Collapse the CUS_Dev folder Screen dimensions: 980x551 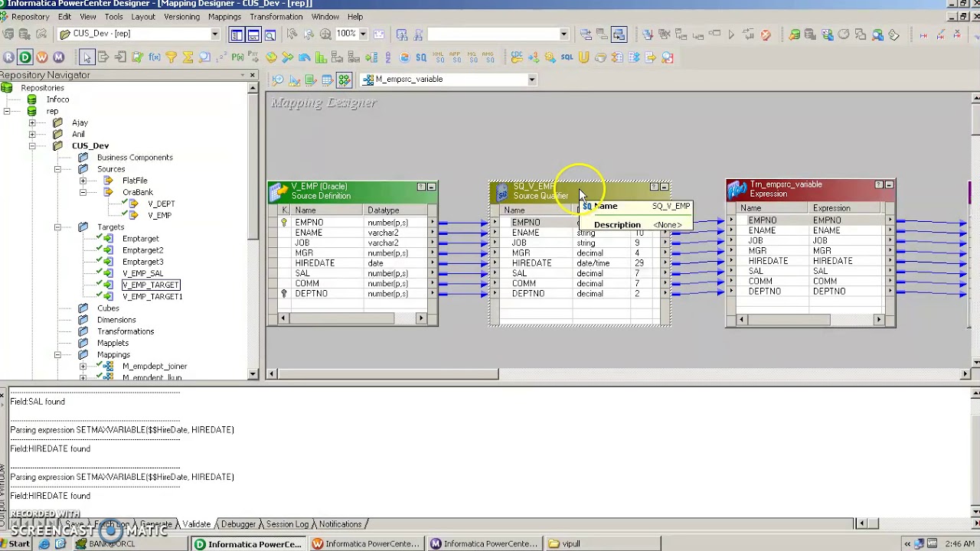[x=32, y=145]
